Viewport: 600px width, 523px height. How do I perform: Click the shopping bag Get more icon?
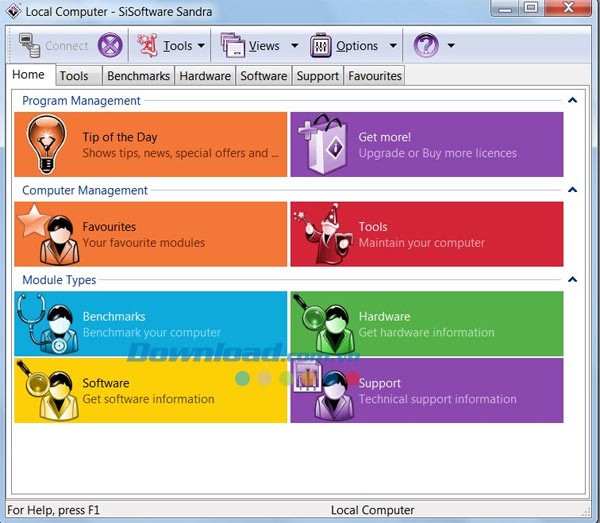click(x=323, y=144)
